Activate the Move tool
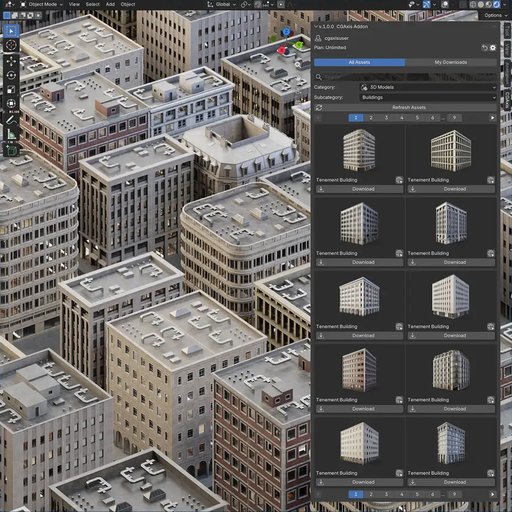 click(x=11, y=61)
